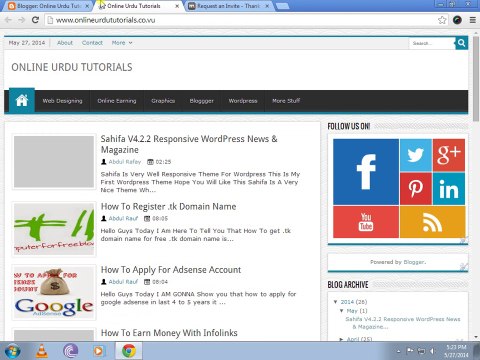The image size is (480, 360).
Task: Open the Facebook follow tile
Action: 366,172
